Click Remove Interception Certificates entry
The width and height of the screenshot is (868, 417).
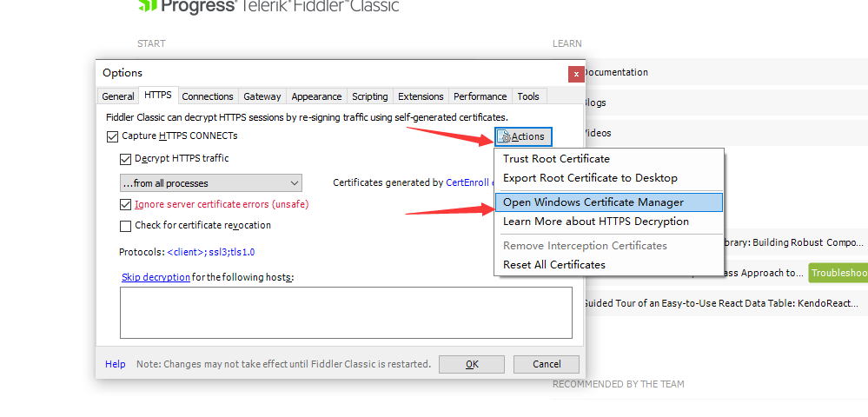(x=585, y=245)
